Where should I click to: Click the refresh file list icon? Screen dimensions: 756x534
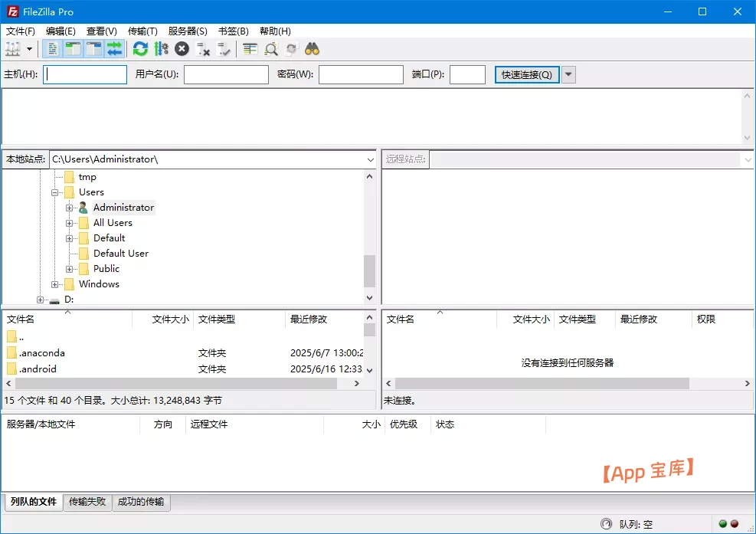click(x=140, y=49)
